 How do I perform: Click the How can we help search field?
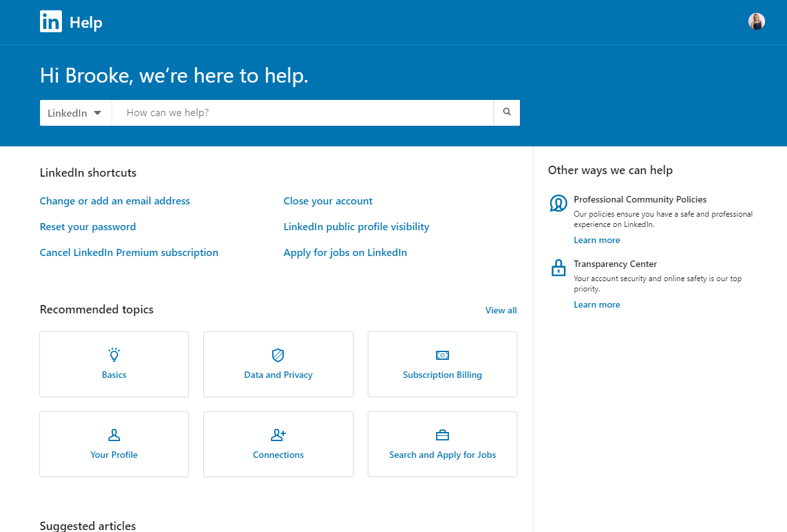pos(303,112)
